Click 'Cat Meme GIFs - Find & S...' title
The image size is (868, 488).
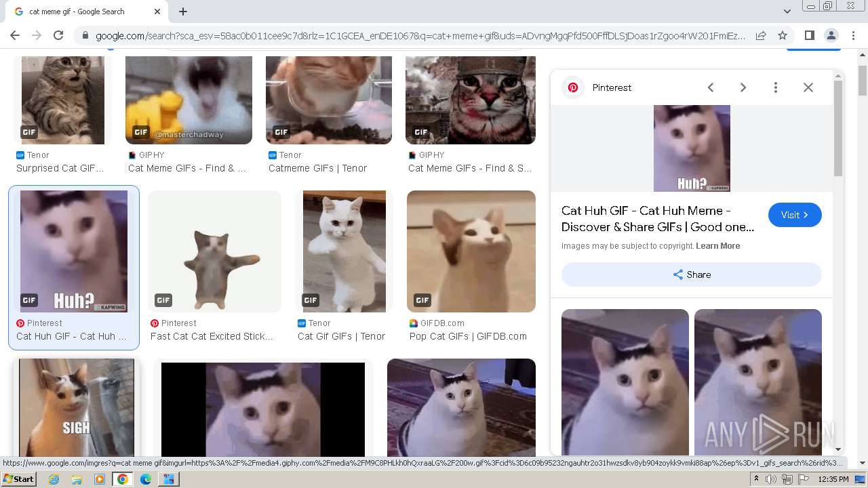pyautogui.click(x=470, y=168)
